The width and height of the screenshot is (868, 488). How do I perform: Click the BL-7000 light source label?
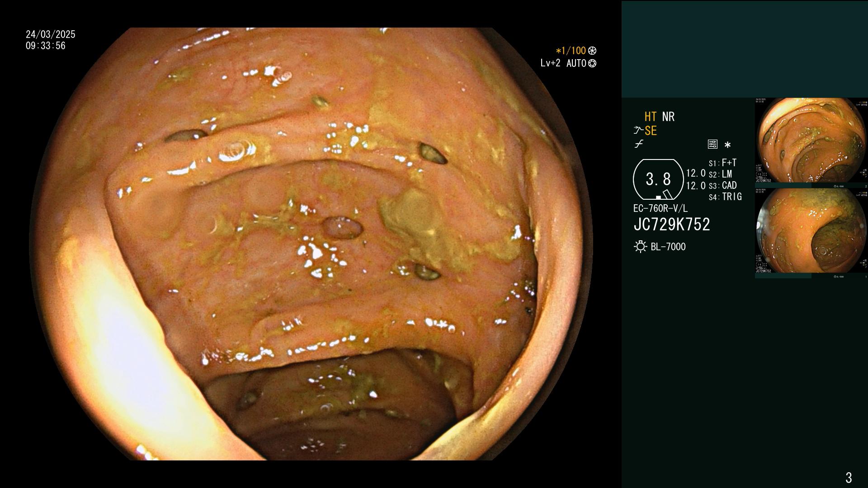point(668,247)
